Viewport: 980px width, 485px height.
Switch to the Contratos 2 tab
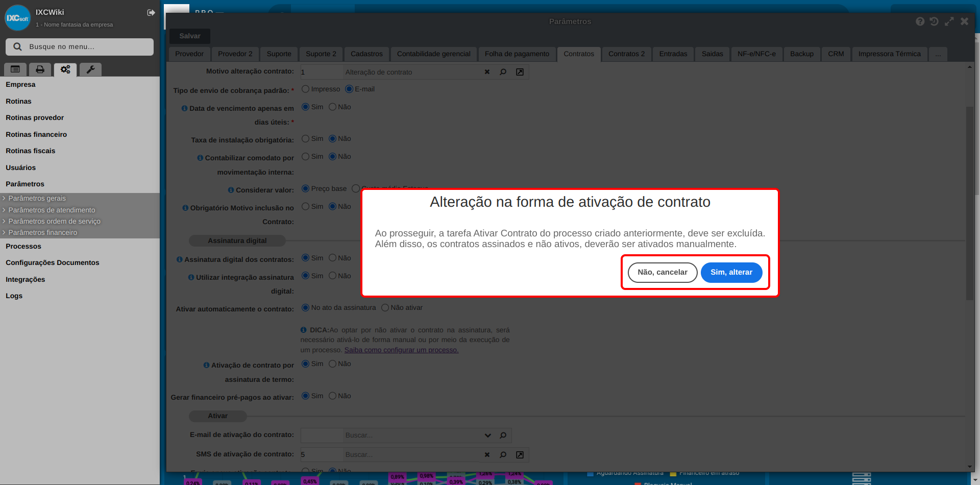[x=626, y=54]
